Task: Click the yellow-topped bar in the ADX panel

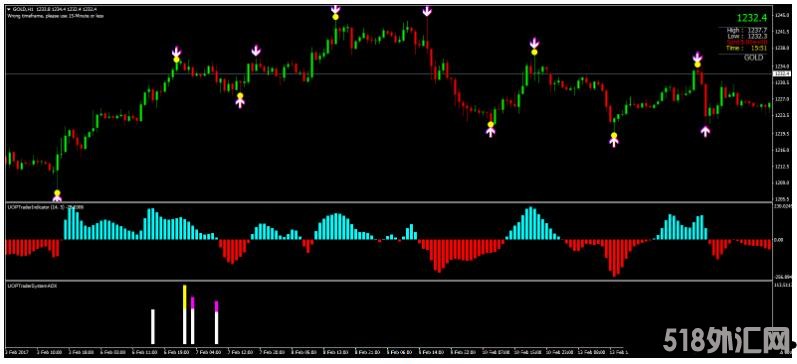Action: (x=185, y=314)
